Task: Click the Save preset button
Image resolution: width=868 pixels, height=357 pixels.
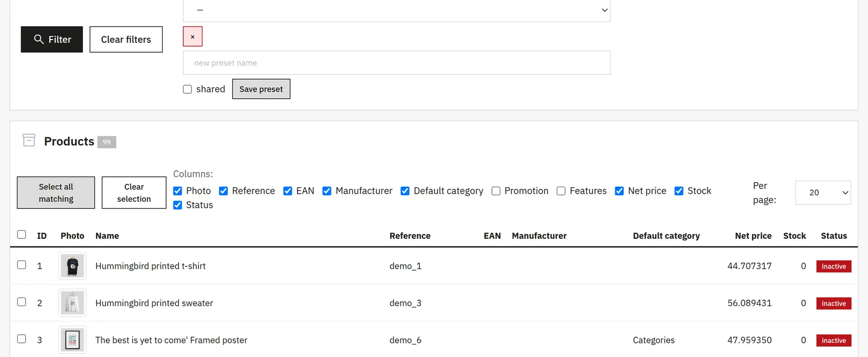Action: [261, 89]
